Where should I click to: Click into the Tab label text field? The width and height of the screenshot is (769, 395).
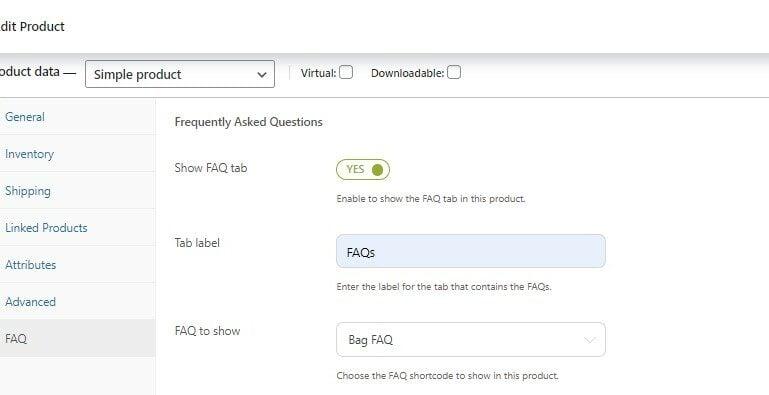471,251
